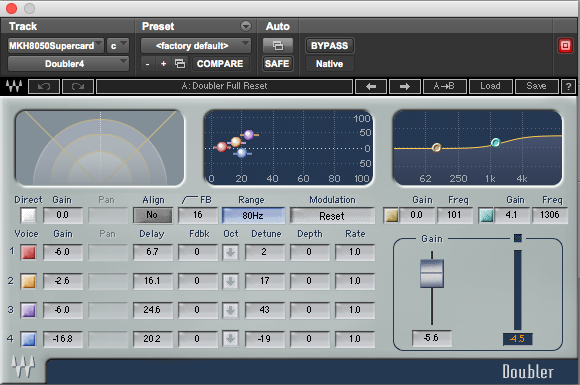Toggle voice 1 octave down arrow
The width and height of the screenshot is (580, 385).
pos(230,253)
